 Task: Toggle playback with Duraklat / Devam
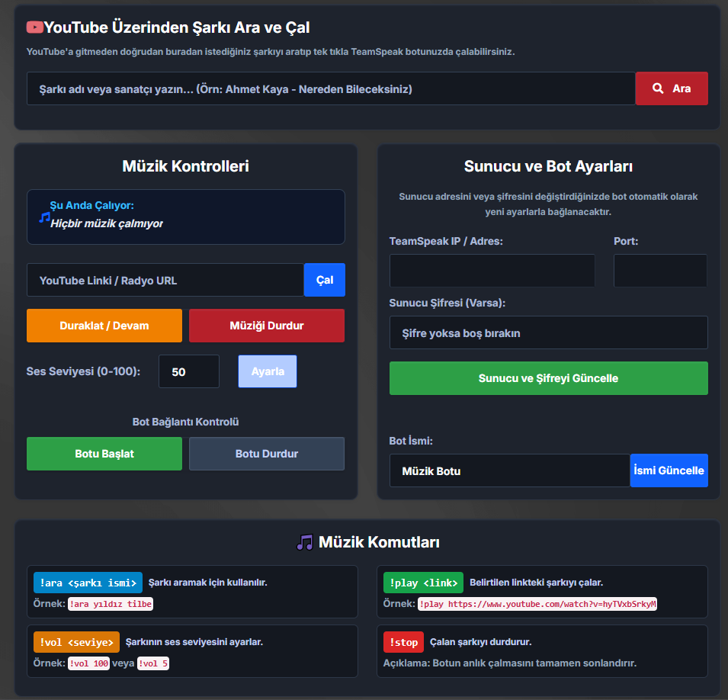pos(104,326)
